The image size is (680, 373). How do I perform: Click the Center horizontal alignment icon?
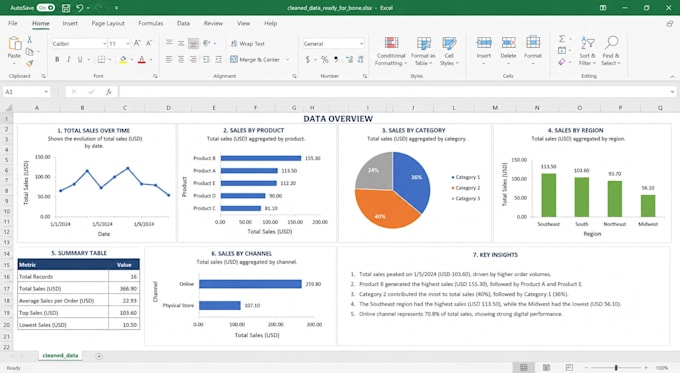click(x=181, y=59)
